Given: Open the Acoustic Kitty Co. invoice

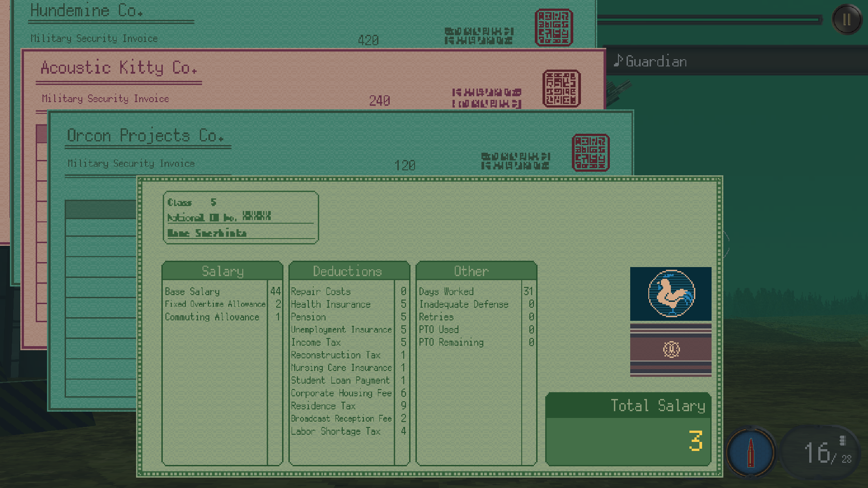Looking at the screenshot, I should tap(119, 68).
